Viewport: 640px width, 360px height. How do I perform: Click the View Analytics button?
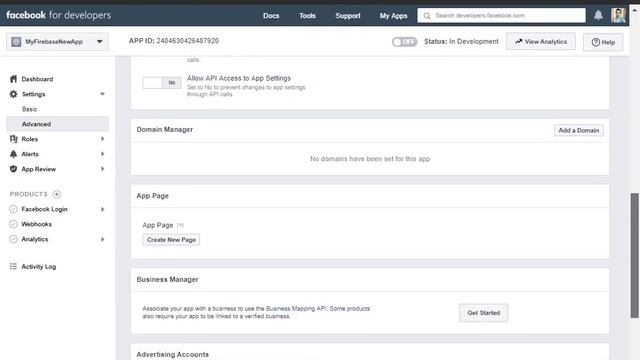point(541,42)
